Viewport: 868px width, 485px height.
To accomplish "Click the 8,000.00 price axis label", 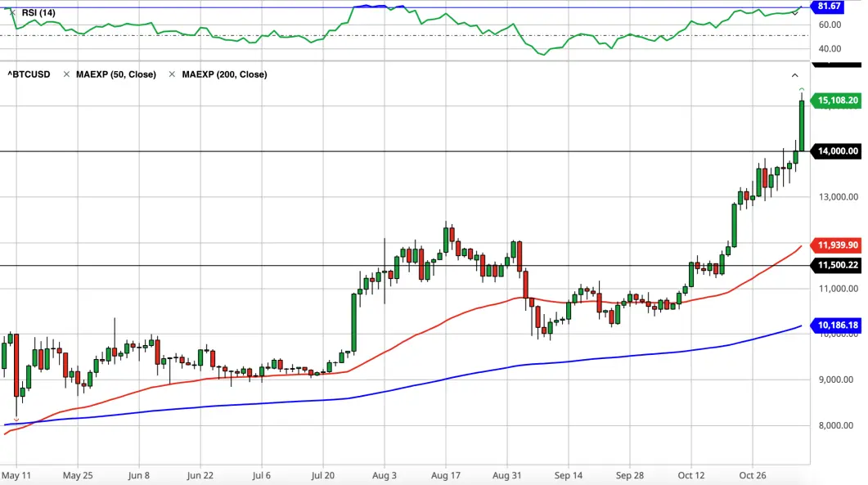I will (838, 426).
